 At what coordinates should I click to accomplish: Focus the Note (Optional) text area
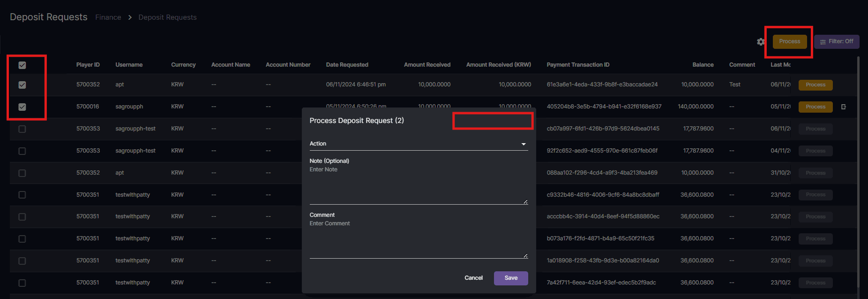(x=419, y=185)
